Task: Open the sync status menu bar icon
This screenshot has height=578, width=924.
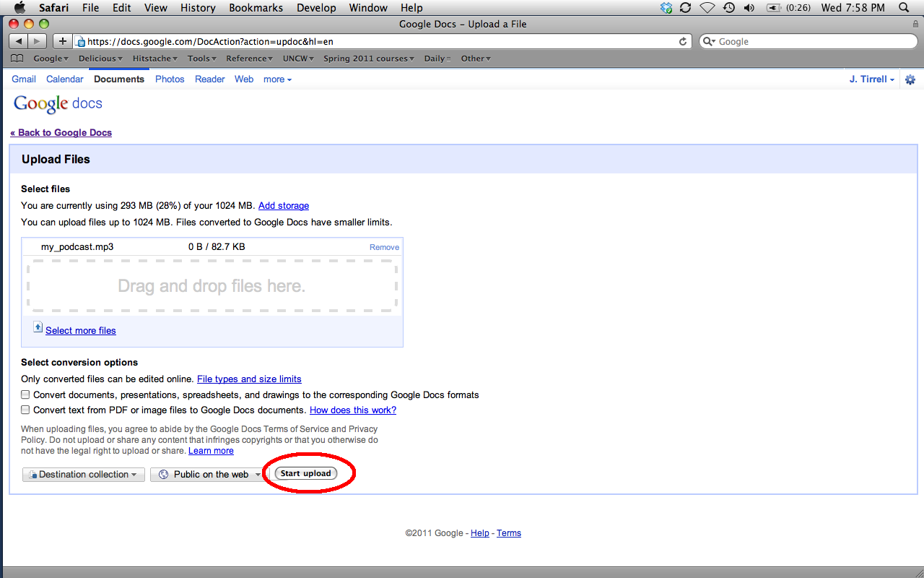Action: [x=686, y=8]
